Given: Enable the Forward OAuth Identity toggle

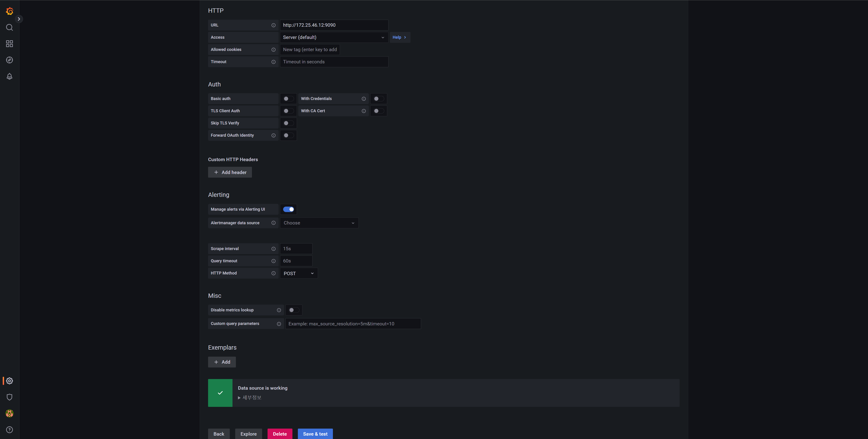Looking at the screenshot, I should pyautogui.click(x=288, y=135).
